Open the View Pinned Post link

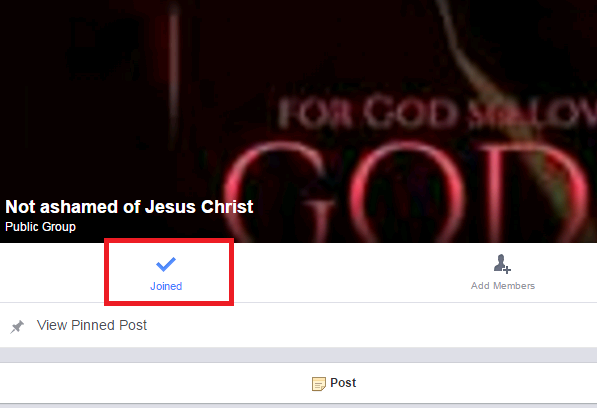tap(92, 325)
